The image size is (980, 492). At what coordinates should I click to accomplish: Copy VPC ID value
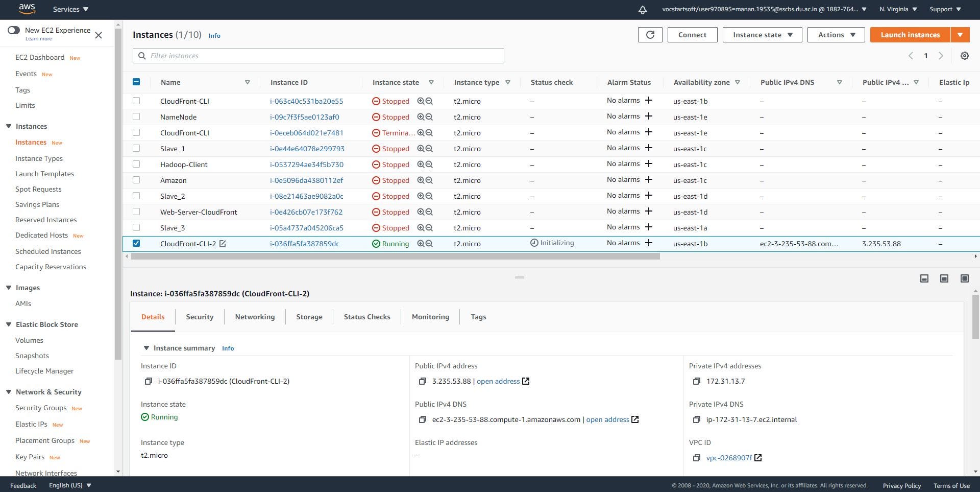point(697,458)
